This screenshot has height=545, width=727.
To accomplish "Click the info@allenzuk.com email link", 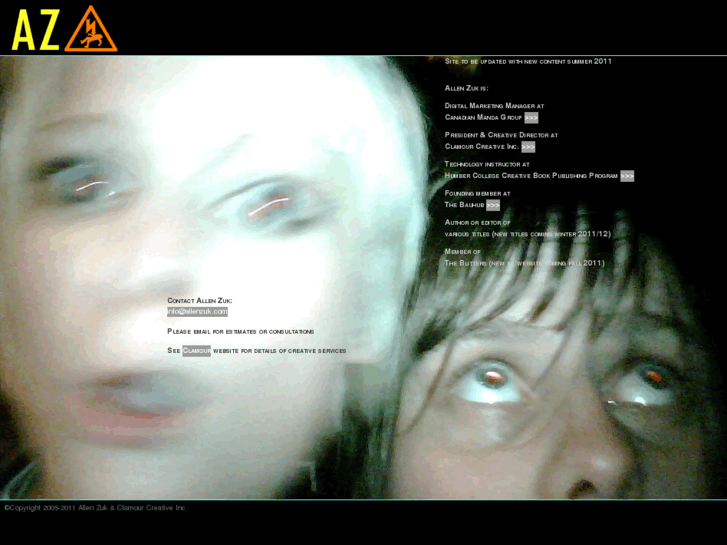I will (x=198, y=312).
